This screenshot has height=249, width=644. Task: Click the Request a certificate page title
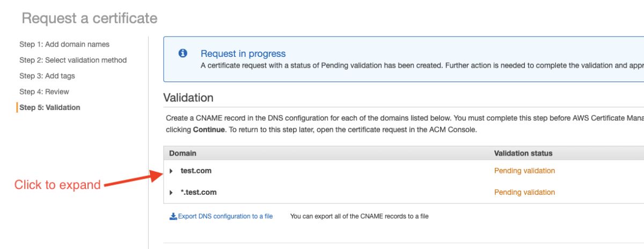(90, 18)
